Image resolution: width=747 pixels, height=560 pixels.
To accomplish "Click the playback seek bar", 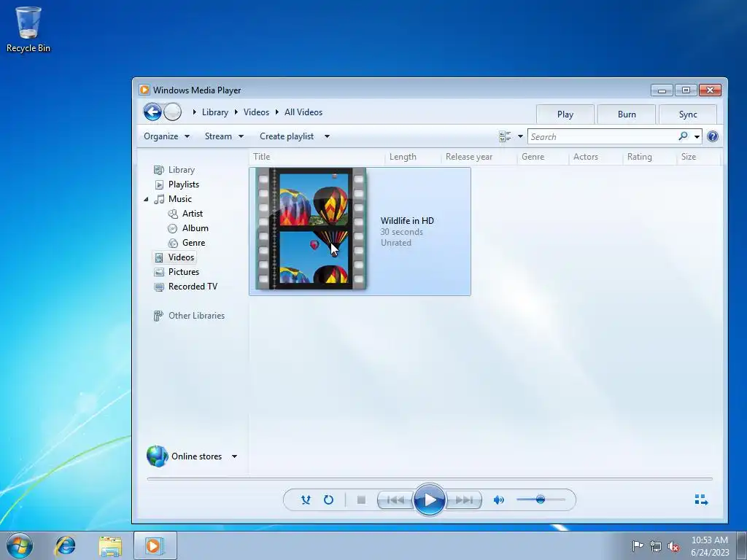I will tap(430, 478).
